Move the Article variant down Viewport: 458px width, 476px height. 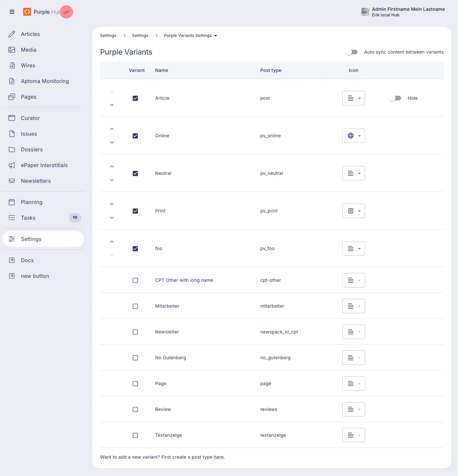[112, 105]
